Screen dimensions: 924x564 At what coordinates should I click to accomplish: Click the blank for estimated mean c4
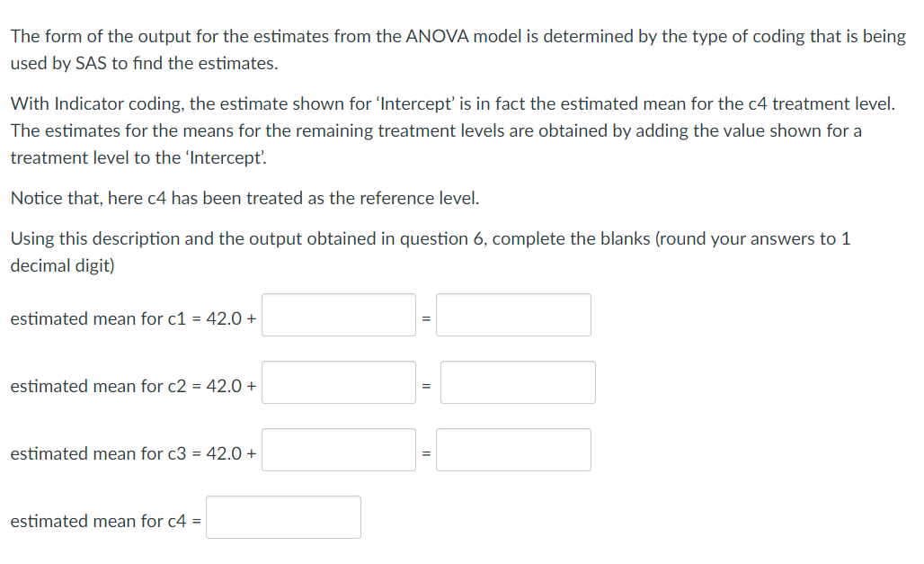tap(283, 516)
